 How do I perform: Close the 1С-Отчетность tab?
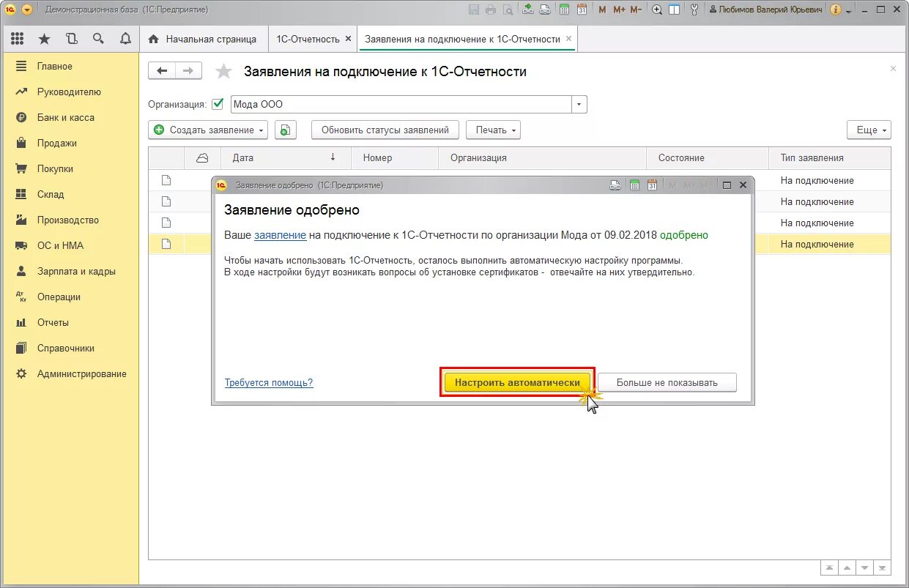[348, 38]
